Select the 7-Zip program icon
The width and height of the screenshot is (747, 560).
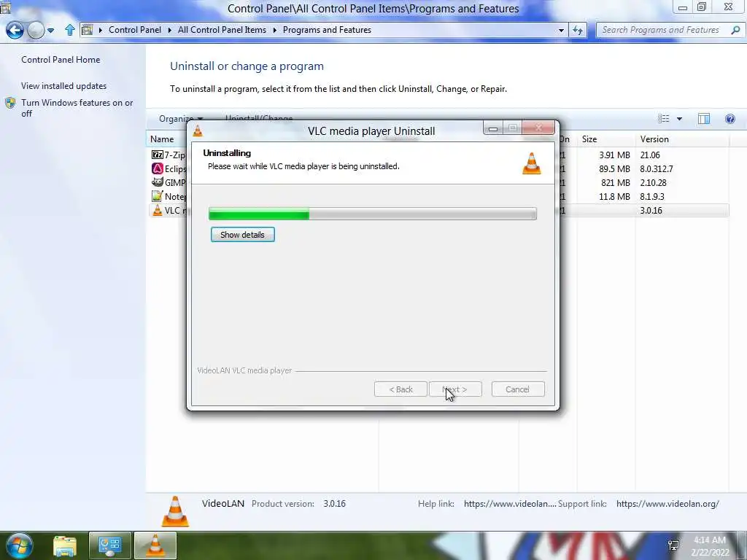click(x=158, y=155)
